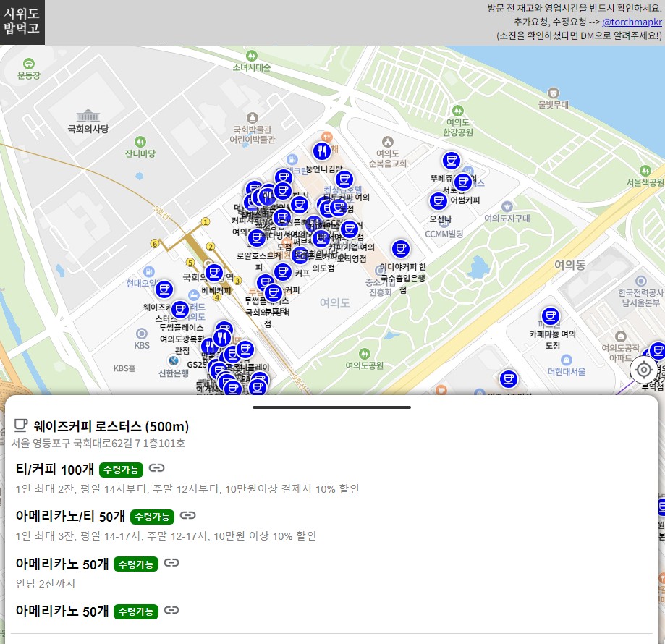Click the fork-and-knife marker near 뚱언니김밥

322,151
